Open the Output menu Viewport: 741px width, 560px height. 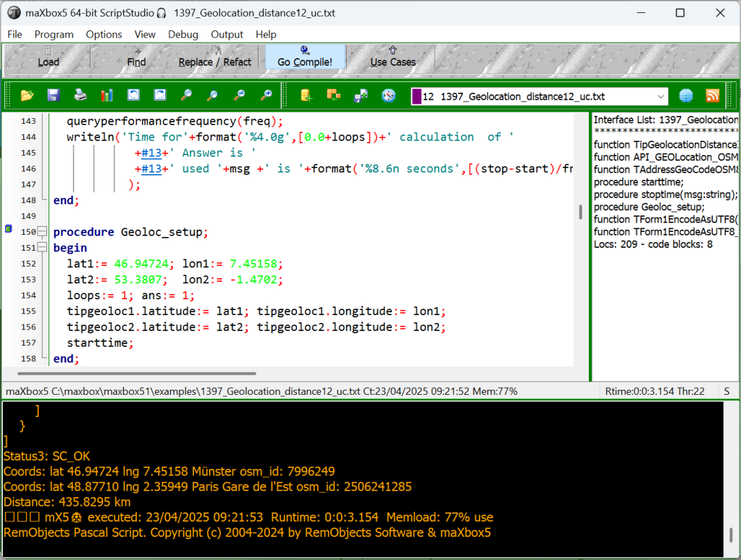[x=227, y=35]
